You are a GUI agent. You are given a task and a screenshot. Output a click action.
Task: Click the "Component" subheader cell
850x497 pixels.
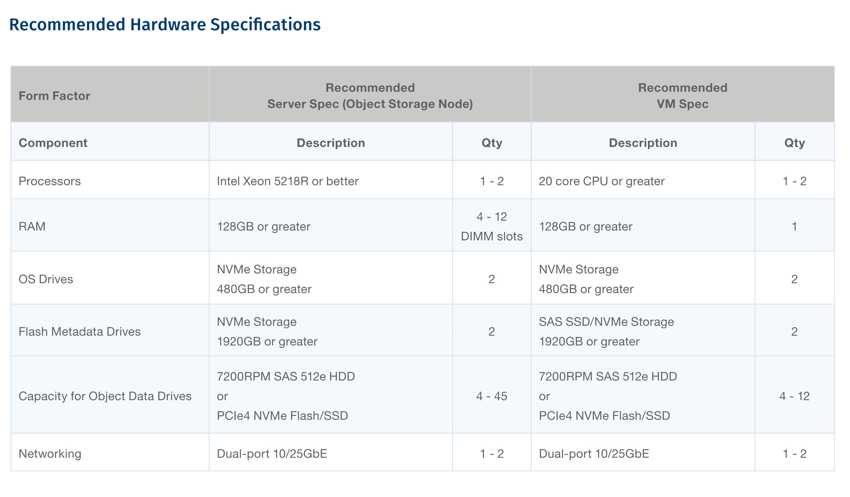pyautogui.click(x=53, y=143)
